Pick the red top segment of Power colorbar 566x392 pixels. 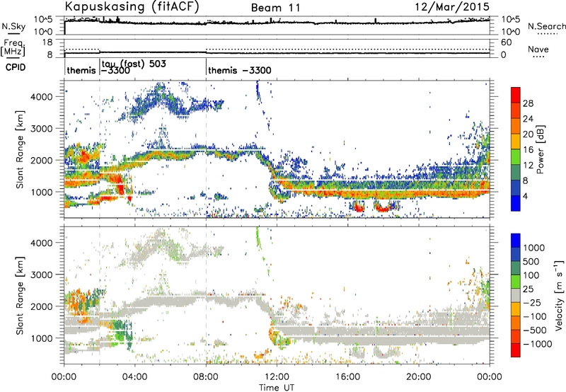516,95
